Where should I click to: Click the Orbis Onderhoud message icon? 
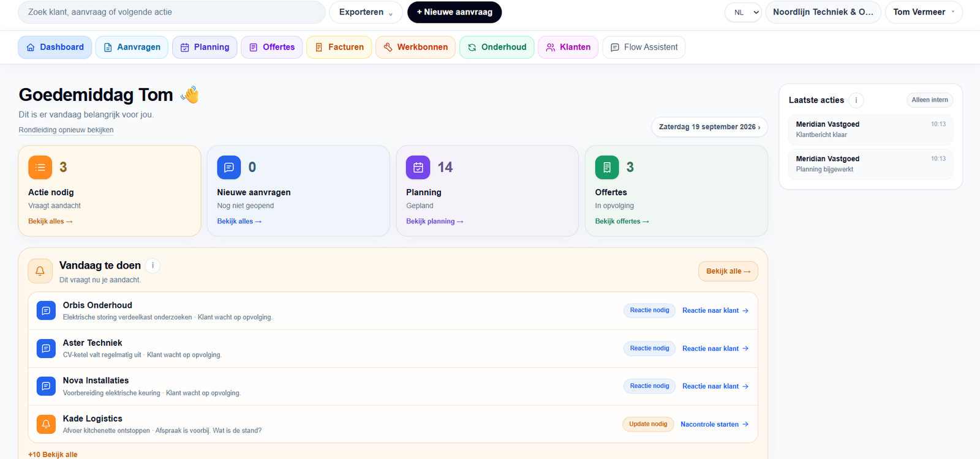[46, 311]
